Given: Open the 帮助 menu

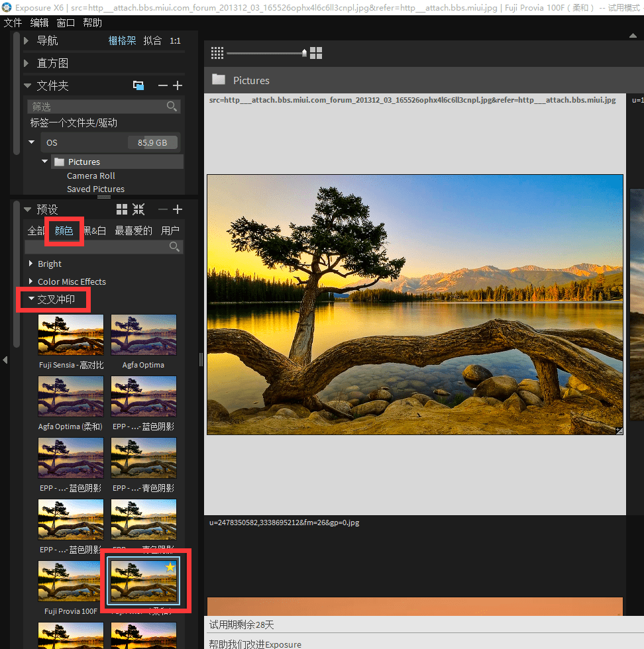Looking at the screenshot, I should tap(92, 23).
